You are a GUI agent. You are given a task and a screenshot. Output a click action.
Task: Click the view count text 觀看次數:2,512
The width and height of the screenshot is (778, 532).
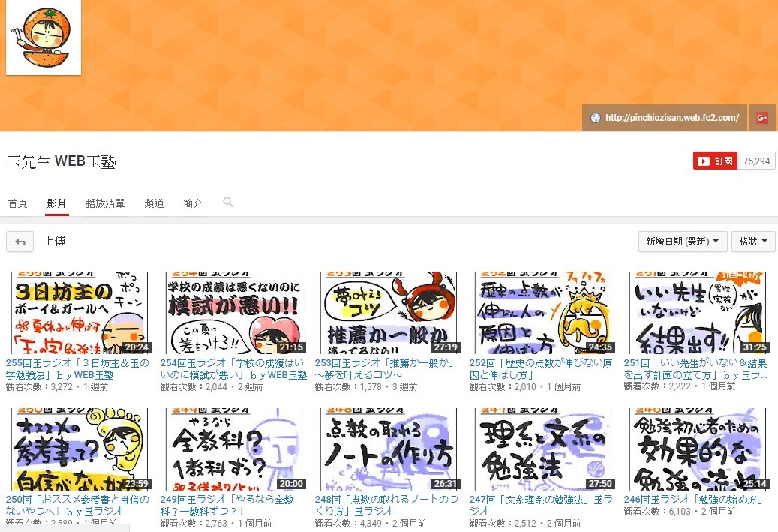[503, 524]
